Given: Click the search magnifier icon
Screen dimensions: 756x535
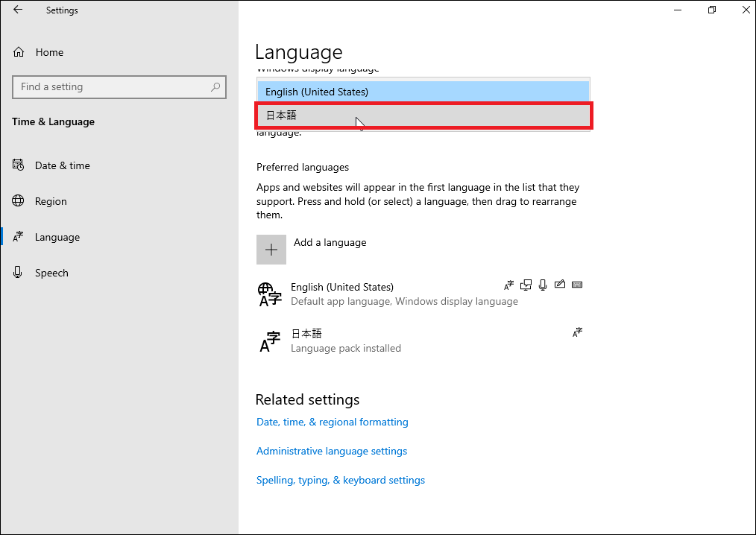Looking at the screenshot, I should point(215,86).
